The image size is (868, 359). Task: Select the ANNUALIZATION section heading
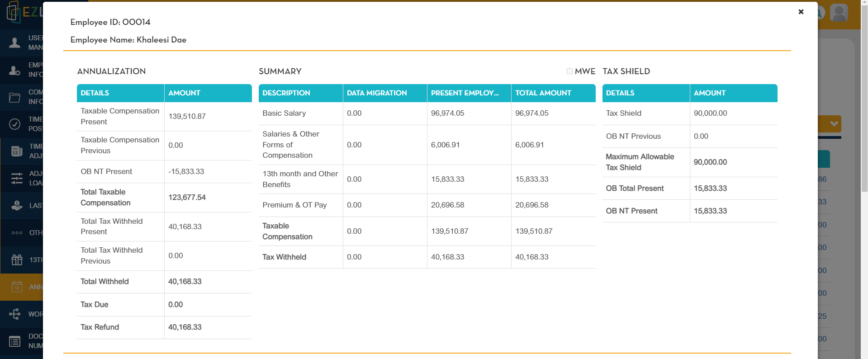111,71
